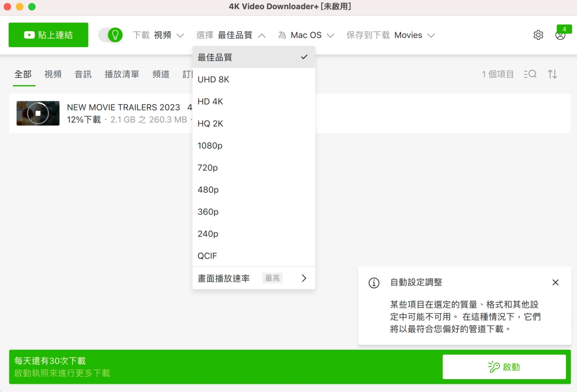
Task: Choose 720p quality
Action: point(254,168)
